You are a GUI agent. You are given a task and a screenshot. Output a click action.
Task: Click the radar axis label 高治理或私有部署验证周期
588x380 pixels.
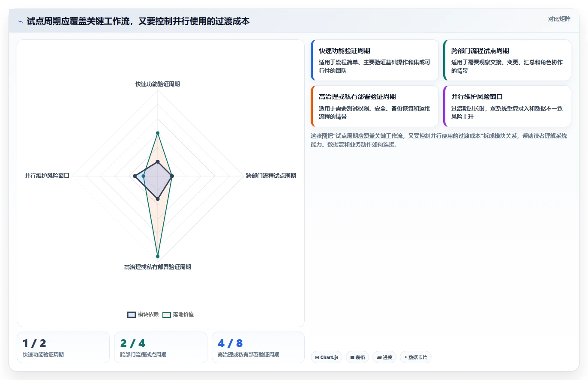pos(158,267)
